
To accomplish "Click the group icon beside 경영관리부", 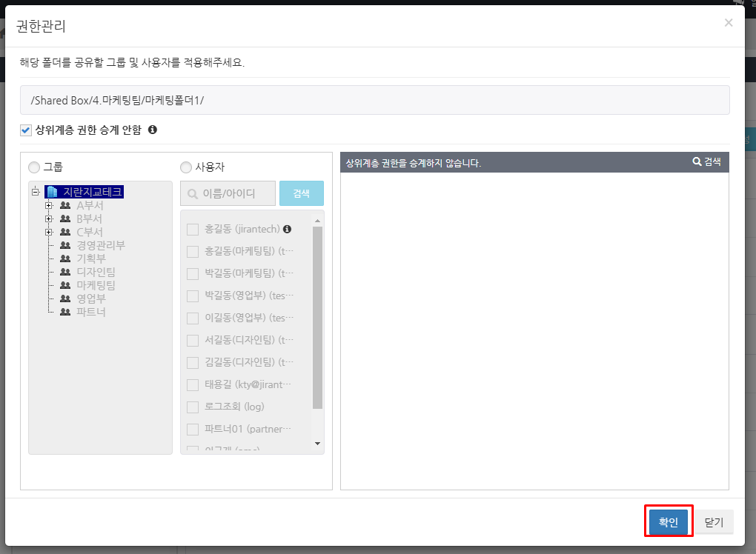I will 65,245.
